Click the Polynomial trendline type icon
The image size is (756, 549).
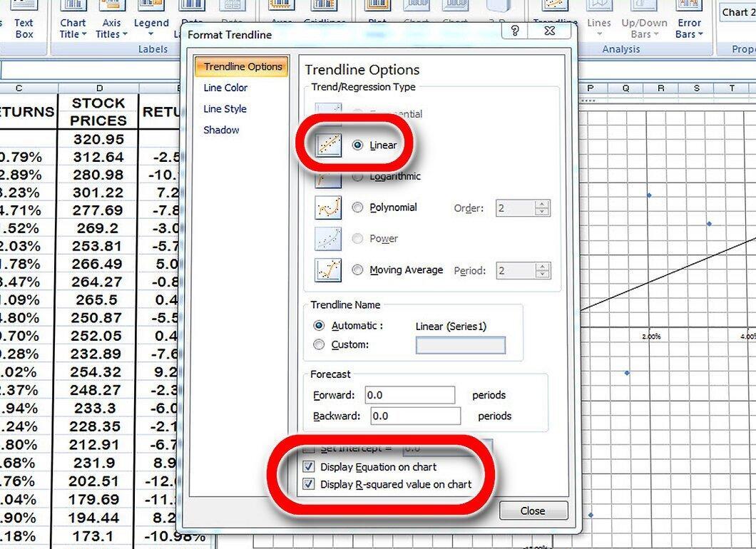(328, 207)
